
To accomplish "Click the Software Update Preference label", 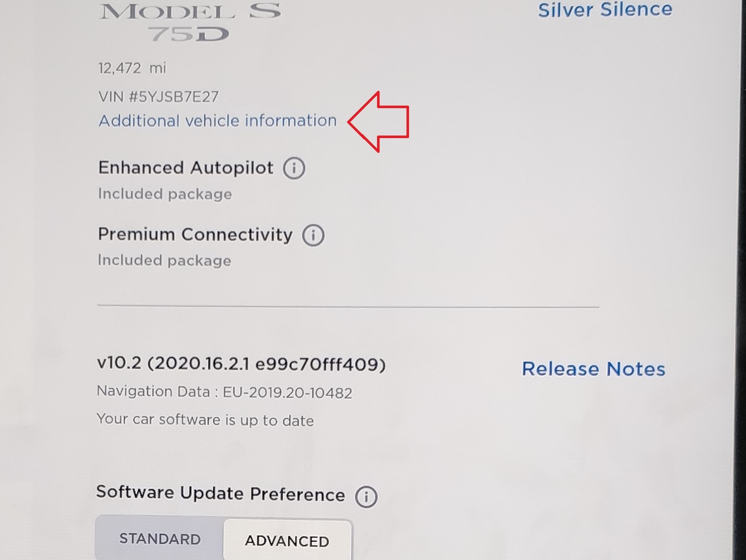I will pyautogui.click(x=220, y=493).
